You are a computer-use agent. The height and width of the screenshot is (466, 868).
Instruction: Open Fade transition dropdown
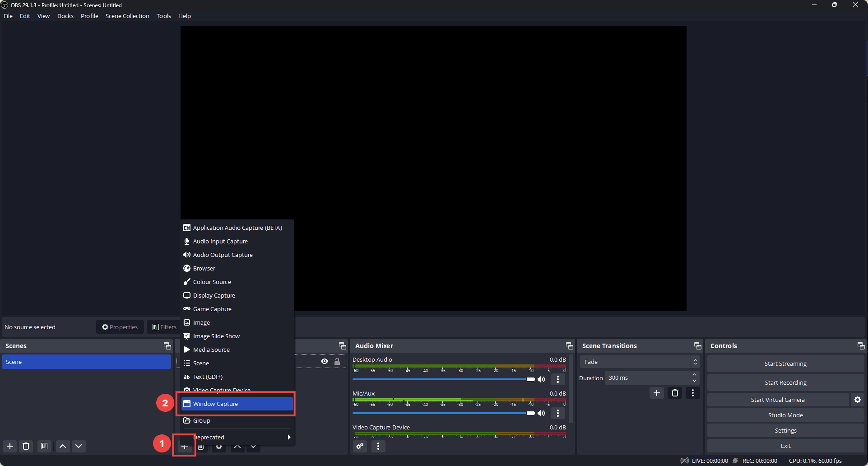(x=640, y=362)
